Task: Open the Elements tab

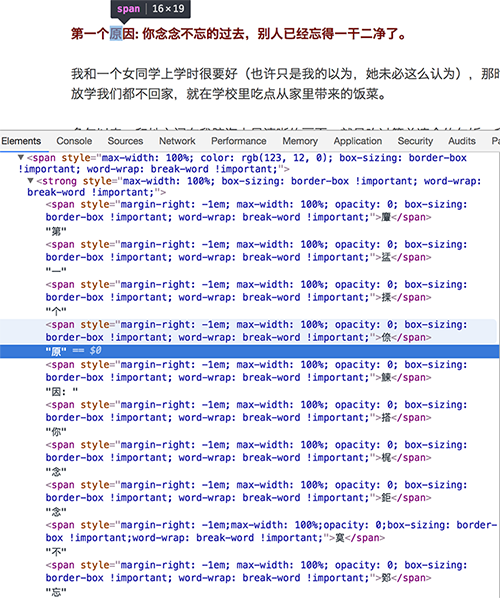Action: click(x=21, y=141)
